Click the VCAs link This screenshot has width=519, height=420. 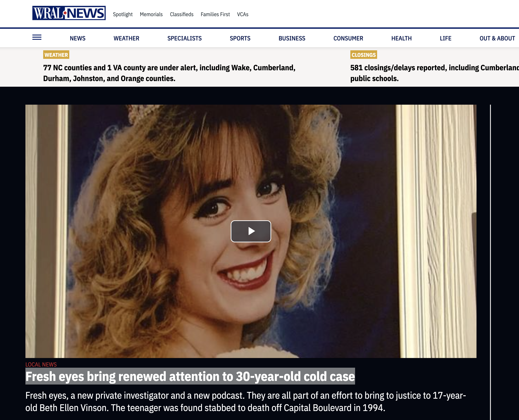pos(242,15)
